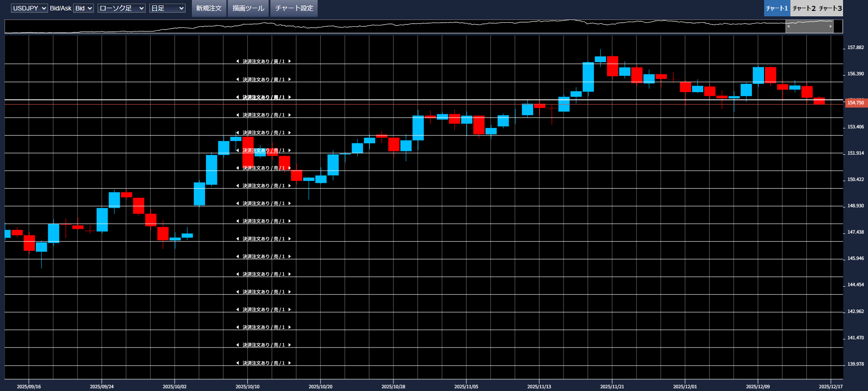
Task: Click the grey range window in overview navigator
Action: click(809, 26)
